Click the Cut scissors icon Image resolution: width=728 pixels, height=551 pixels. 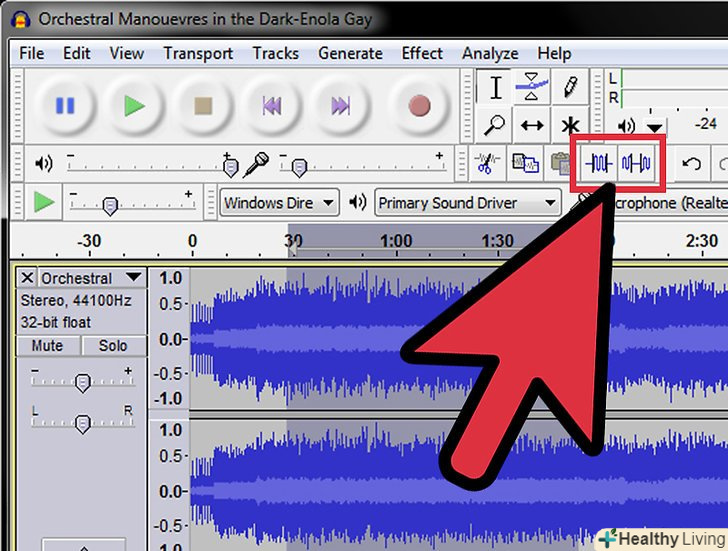(486, 163)
